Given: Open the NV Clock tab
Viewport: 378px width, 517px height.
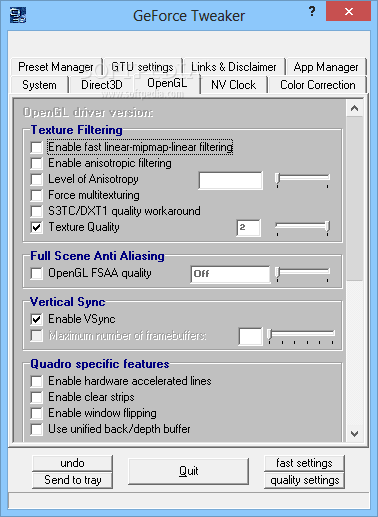Looking at the screenshot, I should click(234, 85).
